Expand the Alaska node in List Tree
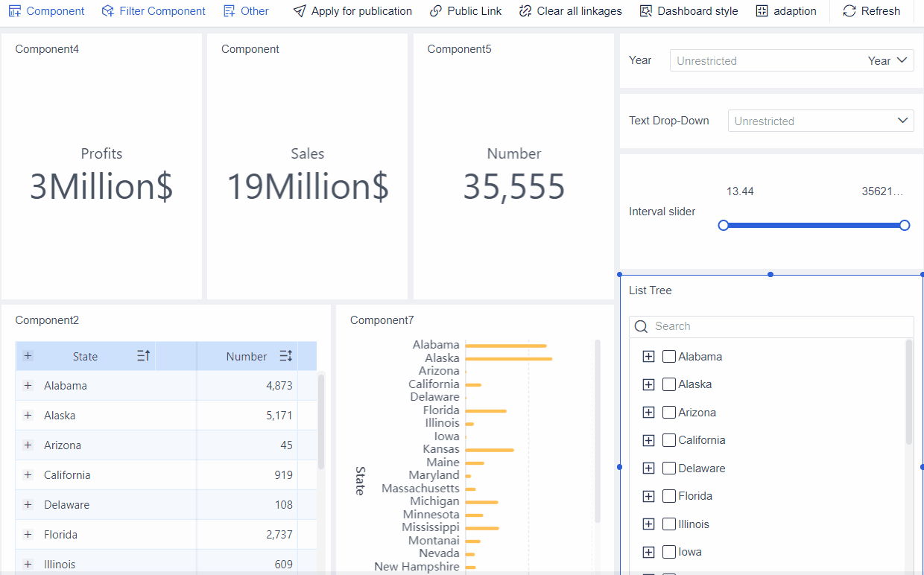Screen dimensions: 924x575 pyautogui.click(x=648, y=384)
